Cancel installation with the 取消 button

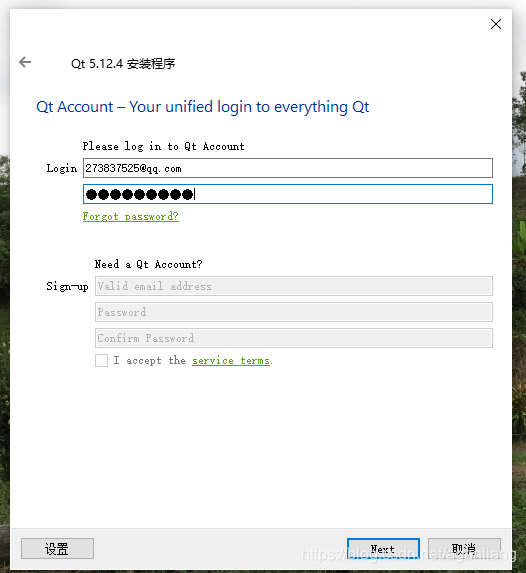coord(464,549)
